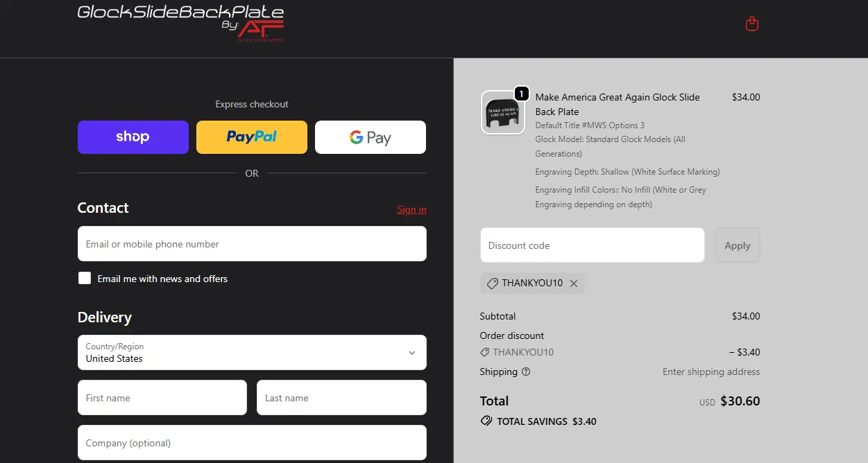Open the product thumbnail image
This screenshot has width=868, height=463.
tap(502, 112)
